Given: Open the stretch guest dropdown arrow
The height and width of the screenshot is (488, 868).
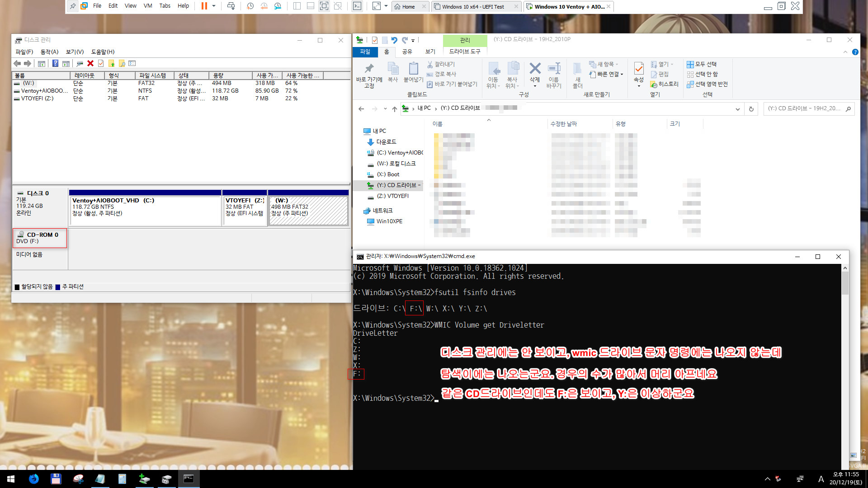Looking at the screenshot, I should pos(386,6).
